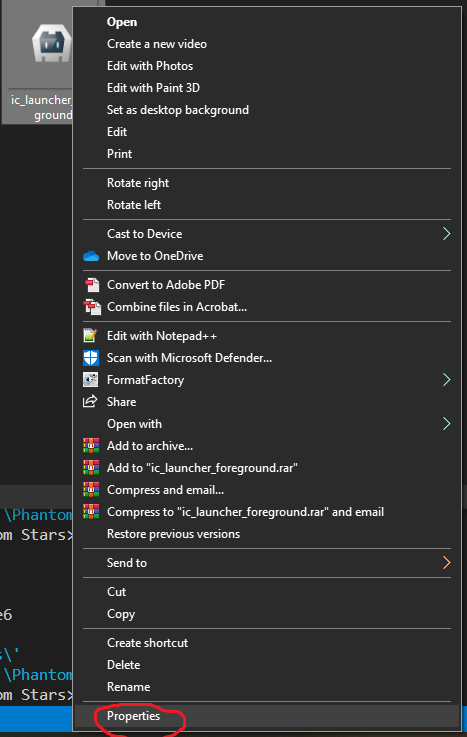
Task: Choose Restore previous versions
Action: point(173,534)
